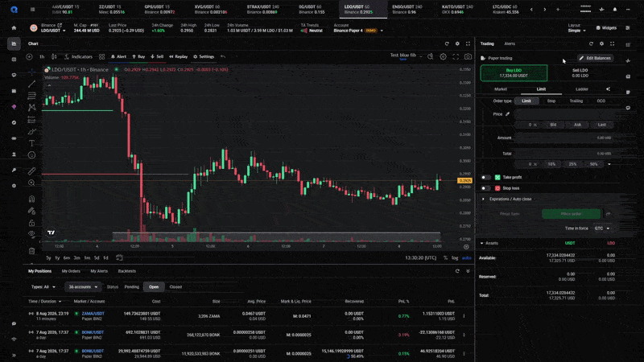Enable the Take profit switch
644x362 pixels.
click(x=486, y=177)
